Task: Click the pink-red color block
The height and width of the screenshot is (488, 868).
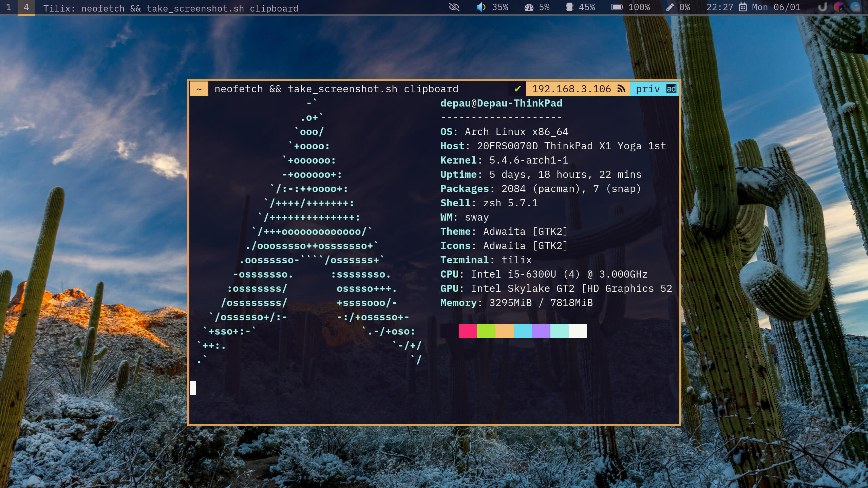Action: point(468,331)
